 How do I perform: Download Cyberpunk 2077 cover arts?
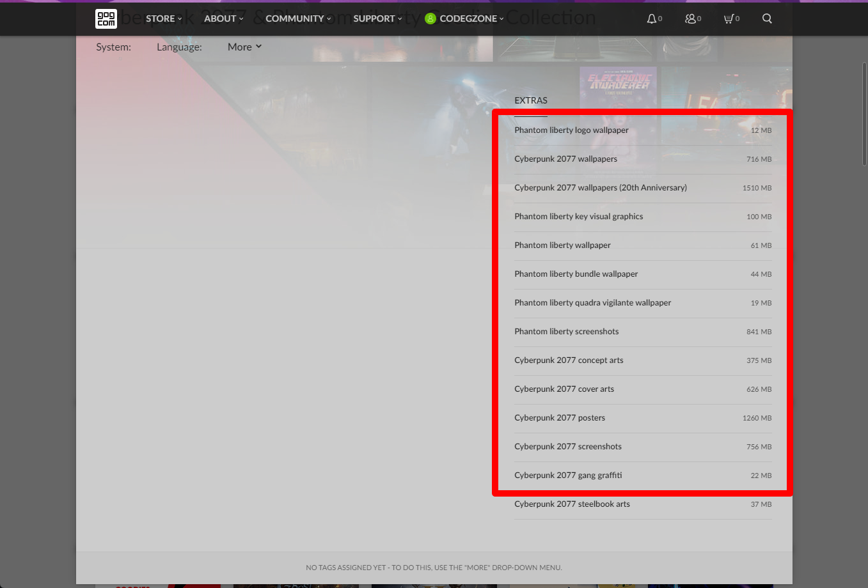643,389
